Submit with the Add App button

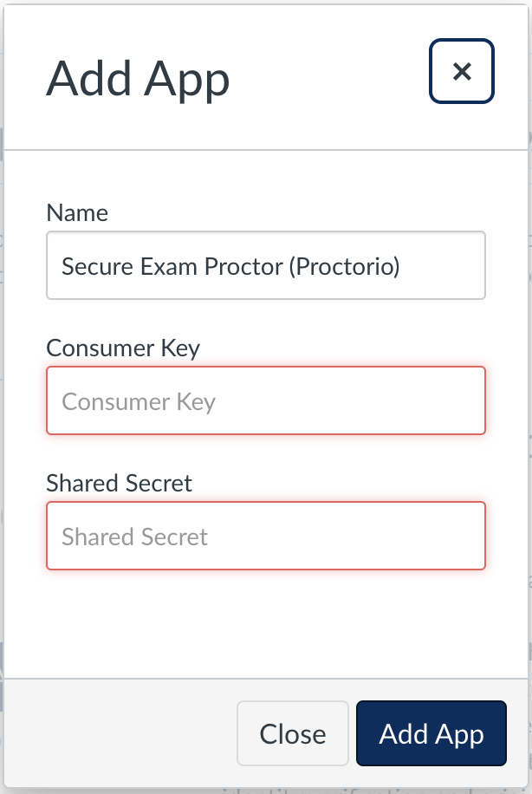point(431,734)
